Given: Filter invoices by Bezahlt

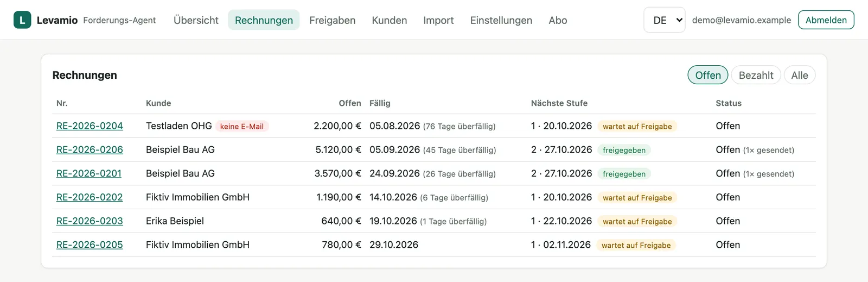Looking at the screenshot, I should (756, 75).
